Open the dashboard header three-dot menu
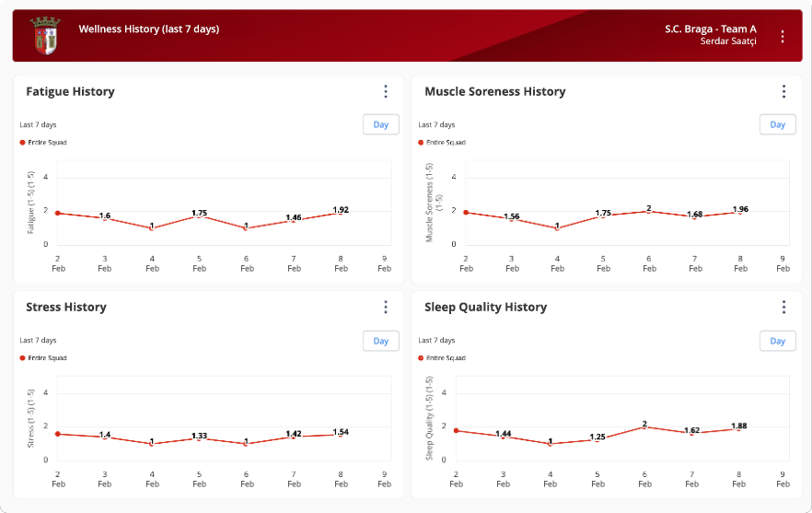The height and width of the screenshot is (513, 812). click(782, 36)
